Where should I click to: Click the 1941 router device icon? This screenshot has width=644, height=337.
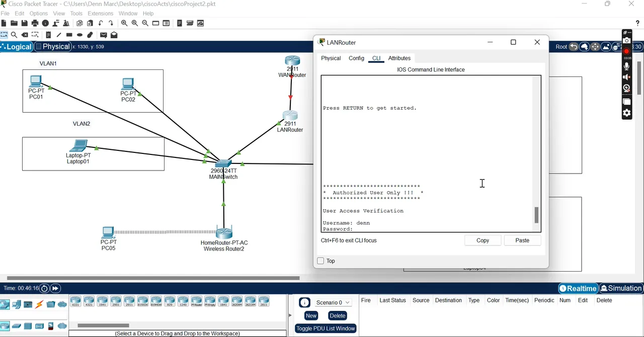tap(102, 301)
